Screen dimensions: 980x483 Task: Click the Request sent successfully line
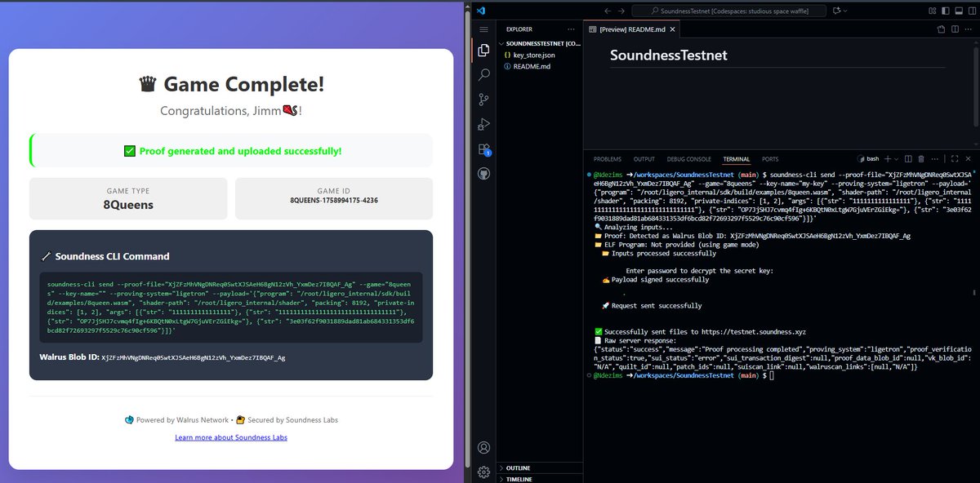[651, 306]
